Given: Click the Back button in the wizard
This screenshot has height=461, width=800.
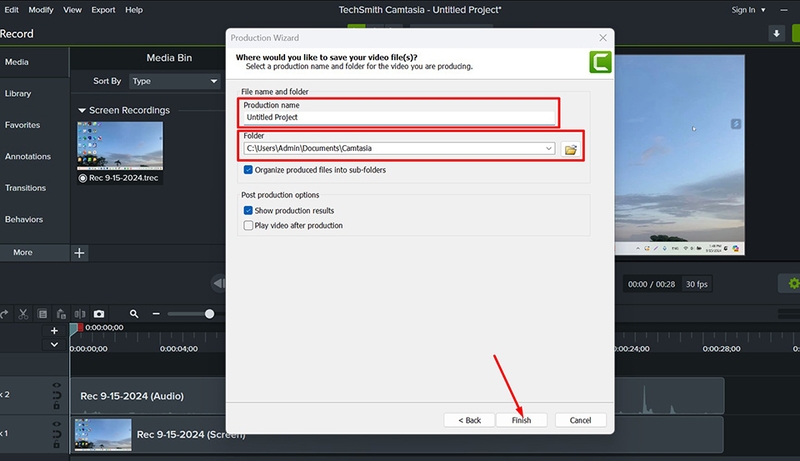Looking at the screenshot, I should click(x=469, y=420).
